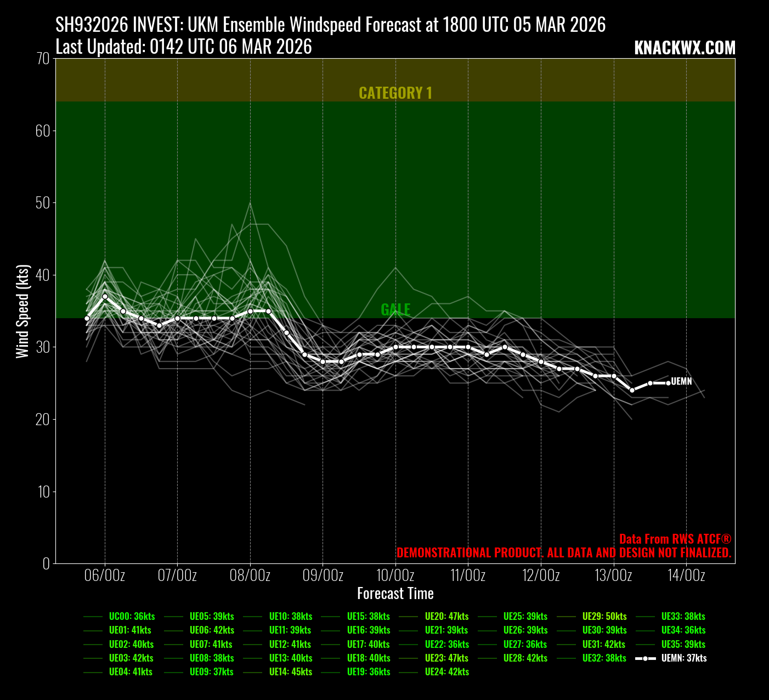Select UE20: 47kts in the legend
The width and height of the screenshot is (769, 700).
[x=446, y=617]
